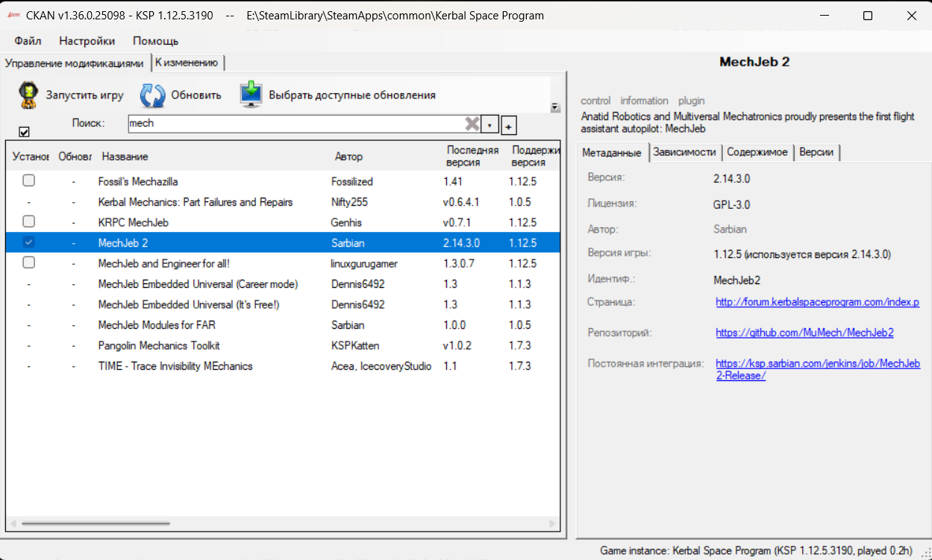932x560 pixels.
Task: Click the monitor download icon for updates
Action: [x=251, y=95]
